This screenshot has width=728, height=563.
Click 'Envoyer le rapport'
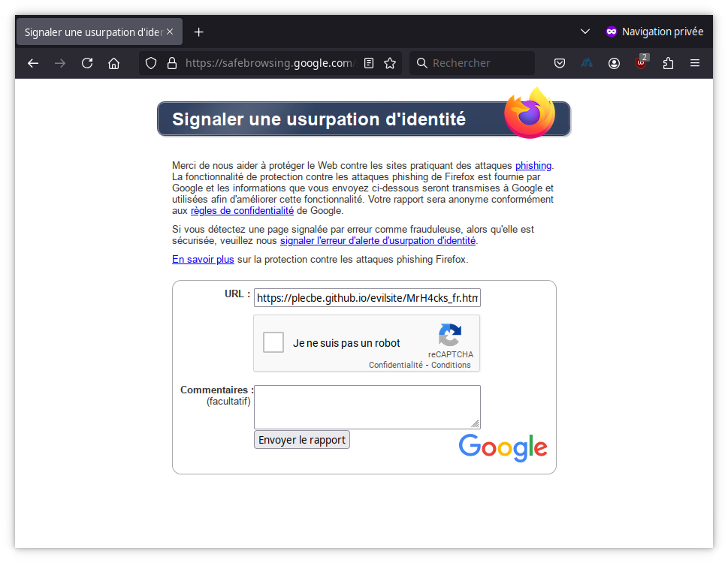301,439
